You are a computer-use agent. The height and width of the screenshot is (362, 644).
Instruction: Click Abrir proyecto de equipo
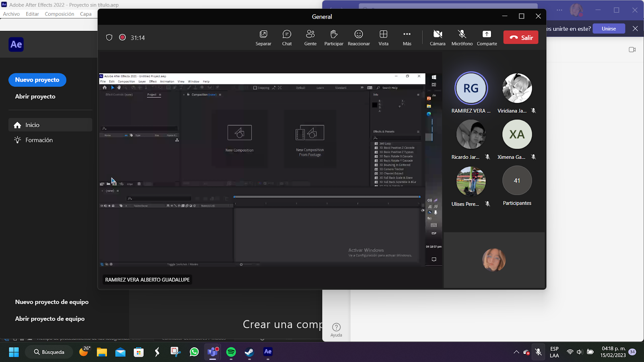(x=50, y=319)
